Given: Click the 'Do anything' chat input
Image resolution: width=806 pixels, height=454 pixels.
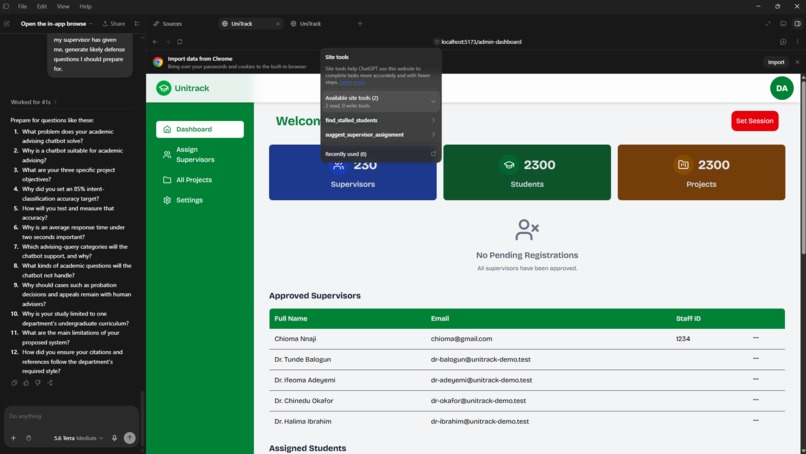Looking at the screenshot, I should pos(71,416).
